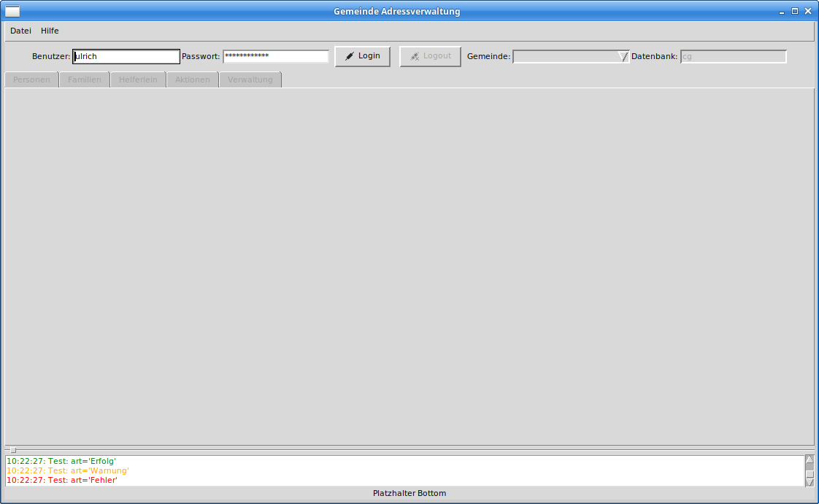This screenshot has height=504, width=819.
Task: Click the red 'Fehler' log line
Action: 62,480
